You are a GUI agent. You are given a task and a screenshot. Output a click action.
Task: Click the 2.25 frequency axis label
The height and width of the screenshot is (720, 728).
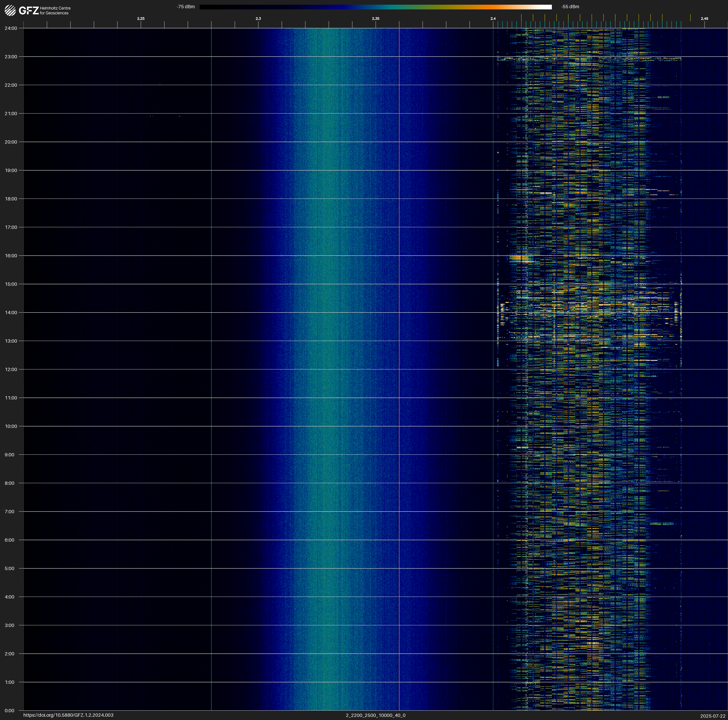(140, 19)
